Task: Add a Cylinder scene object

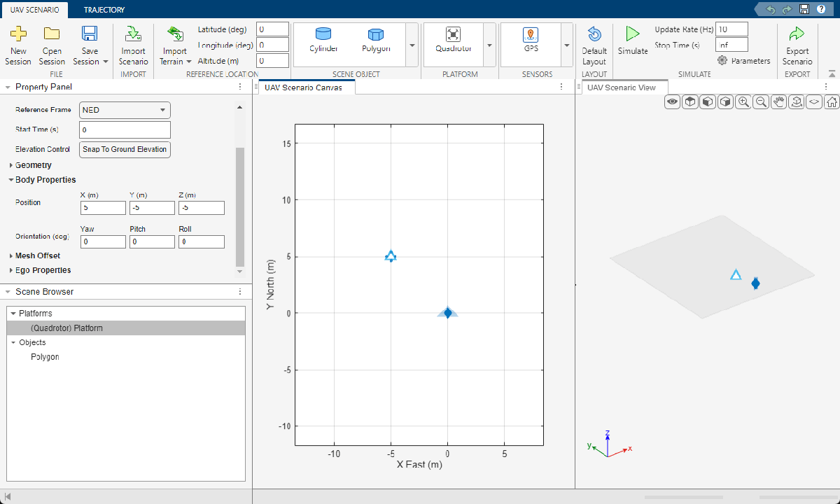Action: (x=323, y=40)
